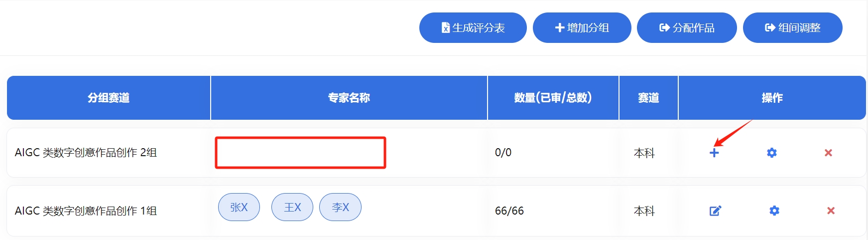Open 组间调整 for adjusting between groups
Screen dimensions: 868x240
[792, 28]
